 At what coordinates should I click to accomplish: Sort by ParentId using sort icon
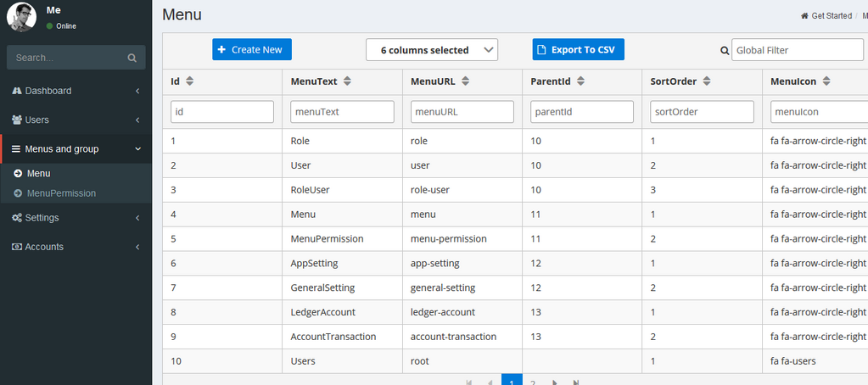coord(580,81)
